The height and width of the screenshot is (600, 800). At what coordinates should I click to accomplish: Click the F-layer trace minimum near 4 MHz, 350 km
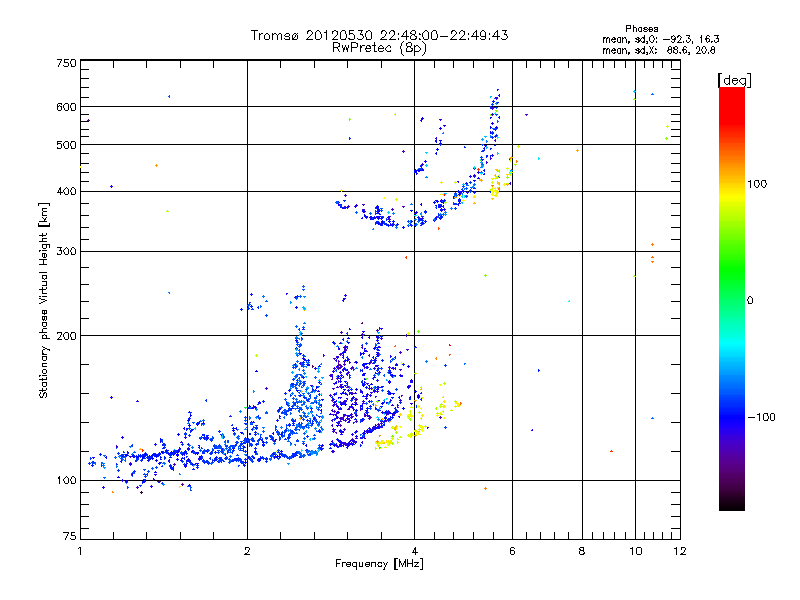pos(403,223)
